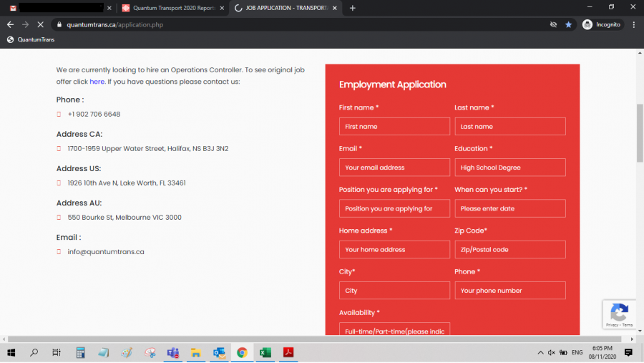This screenshot has width=644, height=363.
Task: Open the Windows Start menu
Action: [x=11, y=352]
